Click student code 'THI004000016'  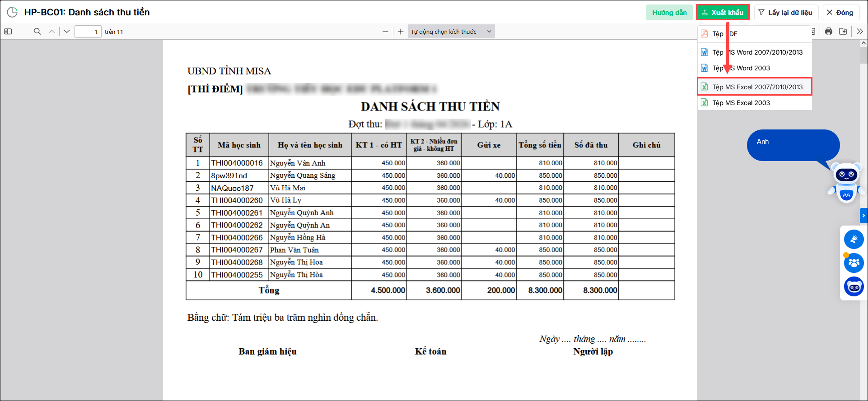[x=237, y=163]
